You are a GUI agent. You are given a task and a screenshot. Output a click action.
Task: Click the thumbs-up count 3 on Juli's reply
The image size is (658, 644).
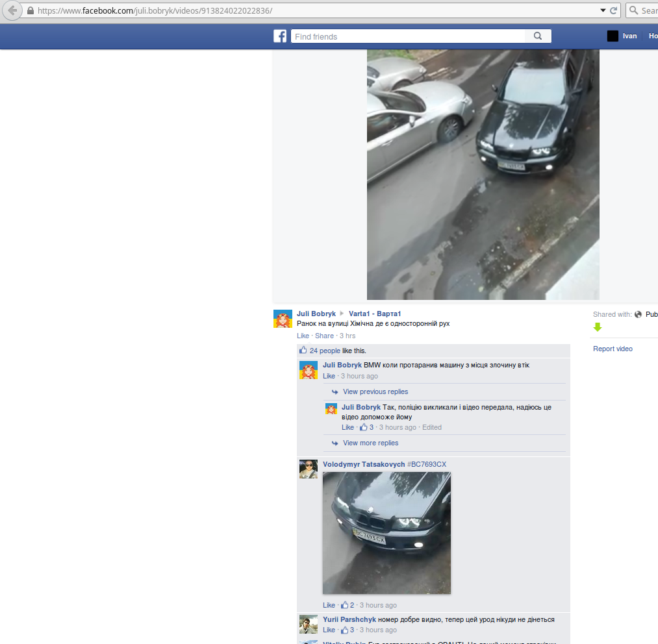coord(366,427)
